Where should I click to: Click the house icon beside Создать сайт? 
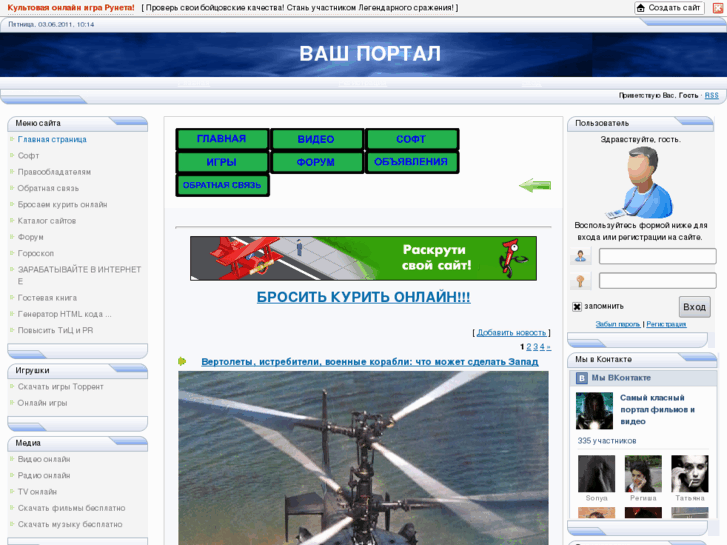tap(641, 8)
